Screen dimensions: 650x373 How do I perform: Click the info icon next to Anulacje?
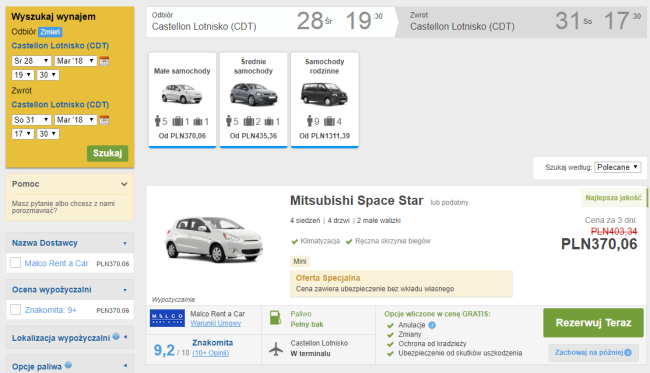click(x=432, y=325)
